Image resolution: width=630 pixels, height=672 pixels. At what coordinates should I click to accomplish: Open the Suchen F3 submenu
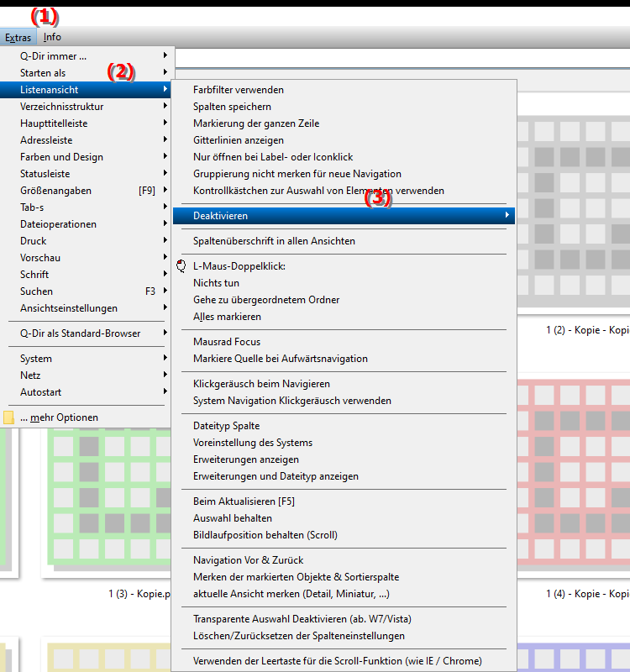coord(86,291)
